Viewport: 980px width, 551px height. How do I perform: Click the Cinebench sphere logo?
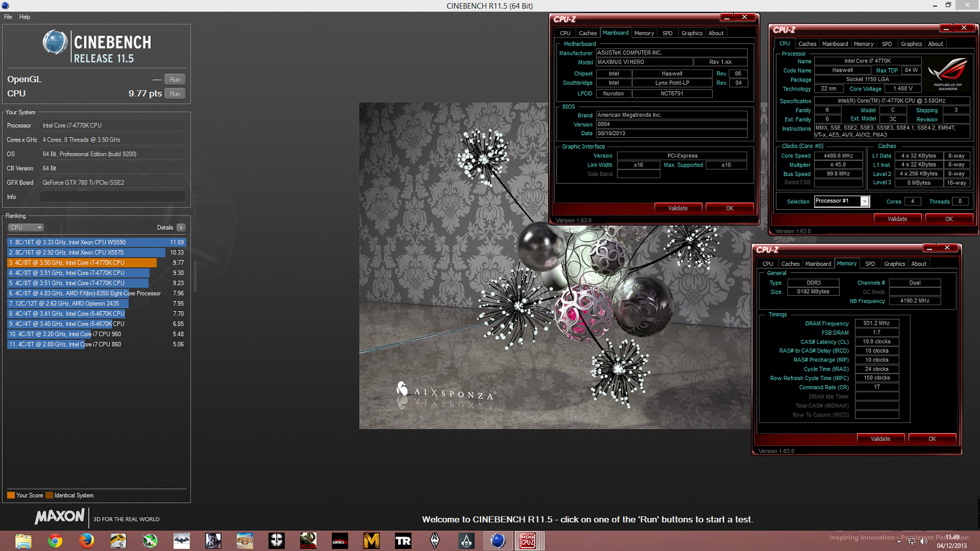(55, 42)
